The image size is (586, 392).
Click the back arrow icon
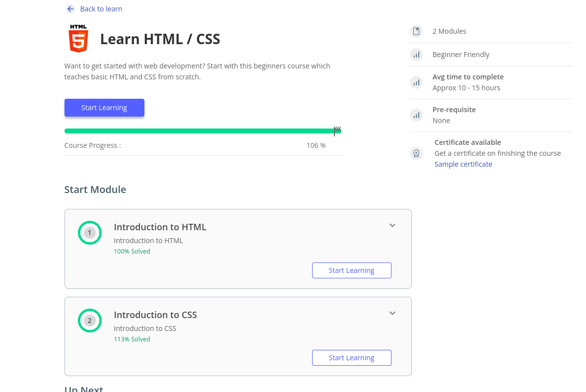point(70,9)
